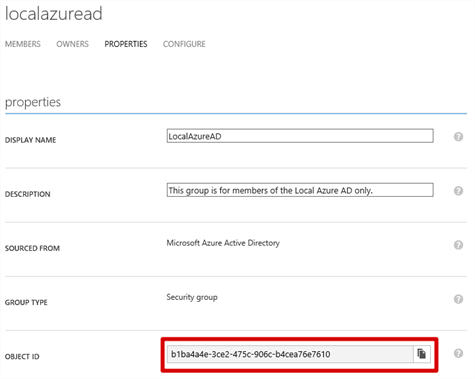Open help icon for Description field
Image resolution: width=475 pixels, height=379 pixels.
pyautogui.click(x=458, y=191)
